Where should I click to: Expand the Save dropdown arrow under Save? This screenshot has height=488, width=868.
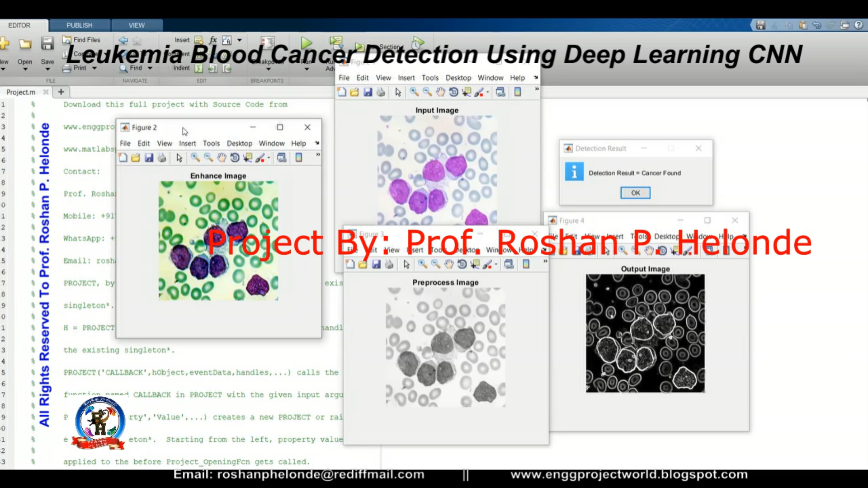[x=47, y=70]
